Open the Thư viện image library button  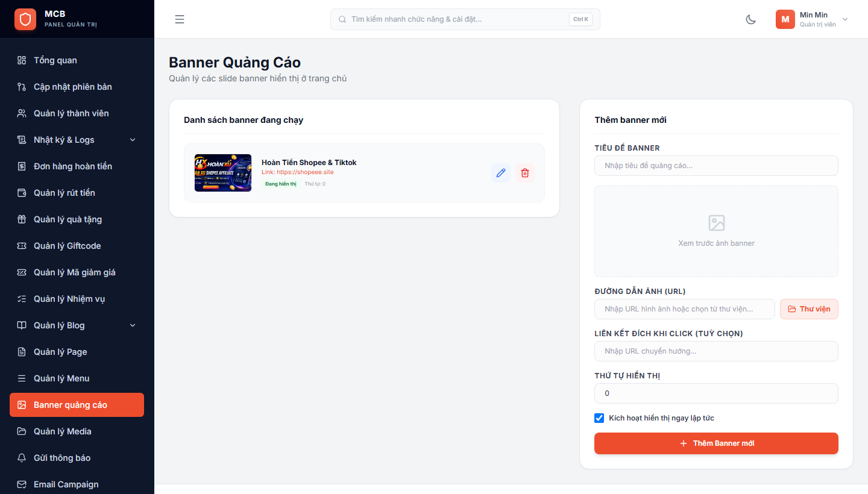[809, 309]
